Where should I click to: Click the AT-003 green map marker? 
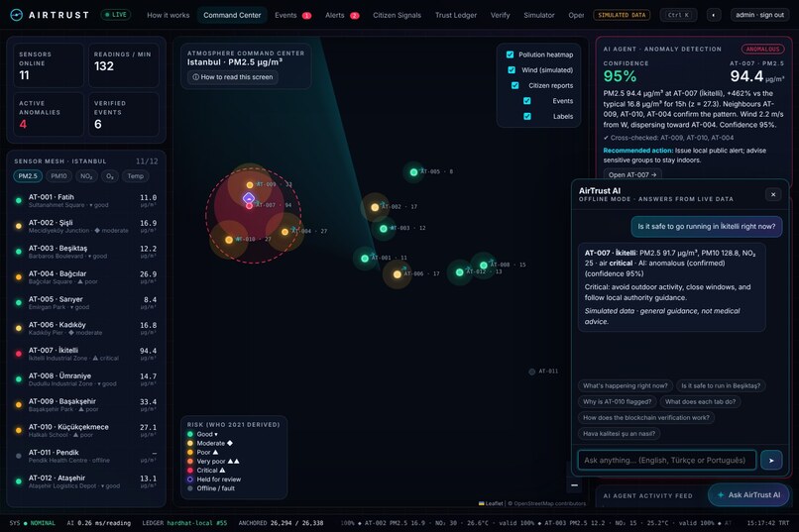[384, 229]
